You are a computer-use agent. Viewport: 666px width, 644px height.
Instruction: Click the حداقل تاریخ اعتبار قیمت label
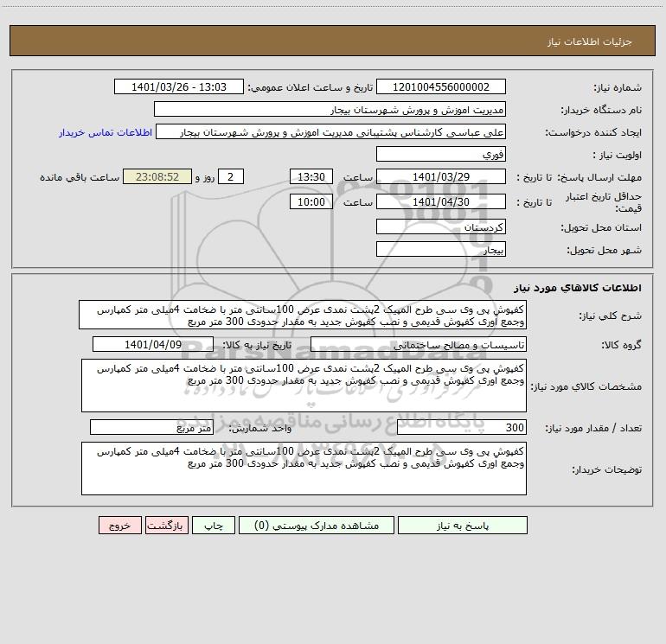click(x=604, y=202)
